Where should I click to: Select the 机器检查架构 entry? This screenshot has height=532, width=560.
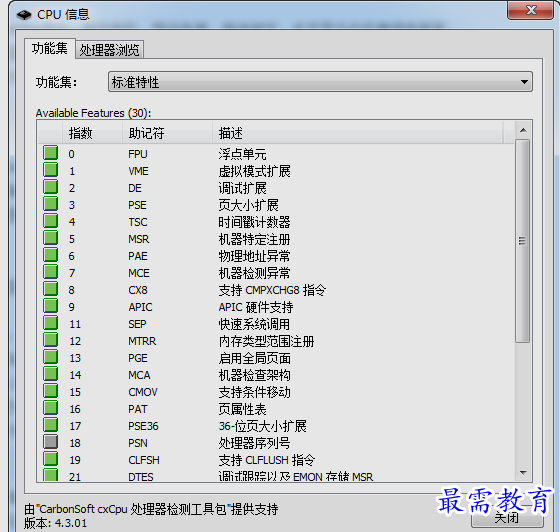254,376
